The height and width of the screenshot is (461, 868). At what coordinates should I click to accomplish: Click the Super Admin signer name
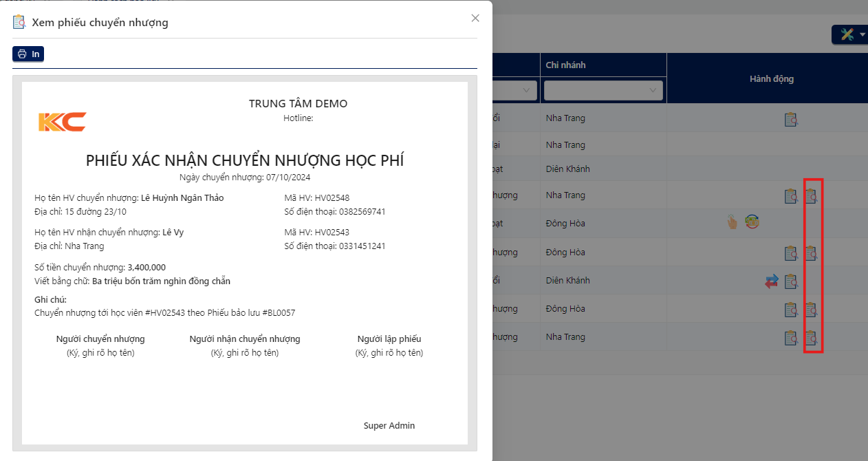click(x=389, y=426)
